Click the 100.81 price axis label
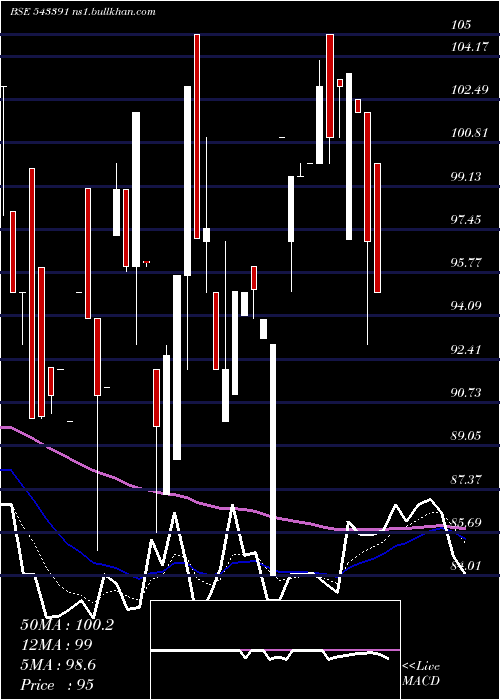 [469, 133]
